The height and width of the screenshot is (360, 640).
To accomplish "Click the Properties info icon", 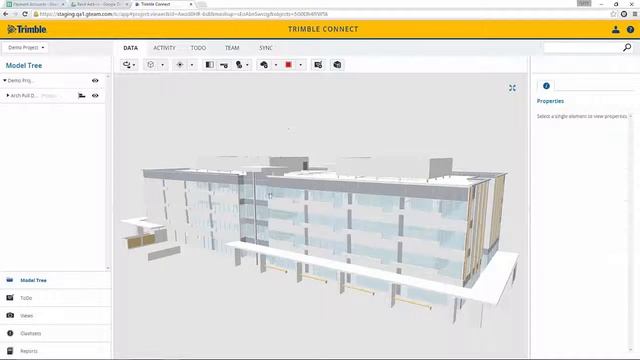I will coord(546,86).
